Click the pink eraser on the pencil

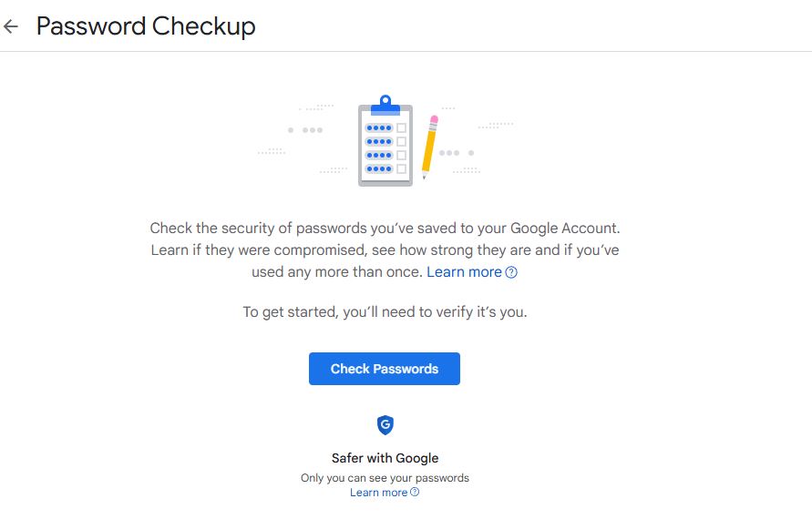point(434,119)
